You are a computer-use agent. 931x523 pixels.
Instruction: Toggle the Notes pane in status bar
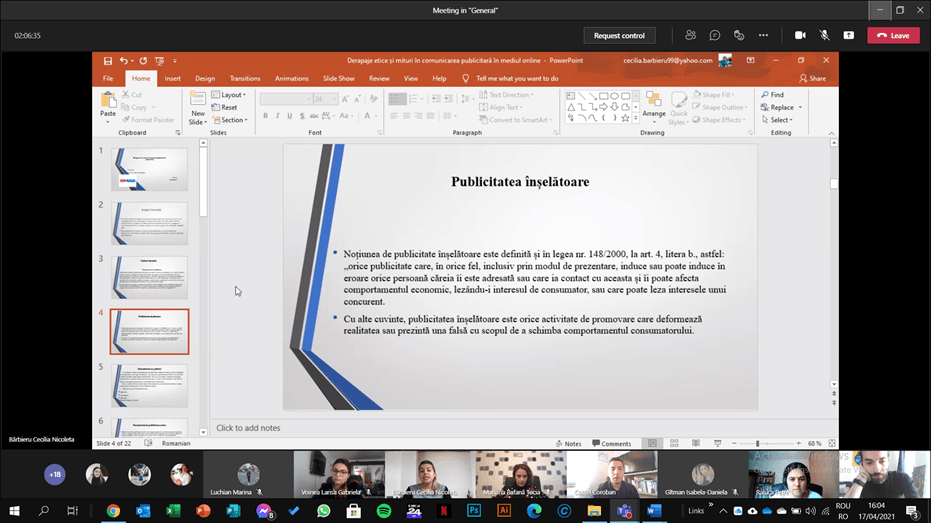pyautogui.click(x=568, y=443)
